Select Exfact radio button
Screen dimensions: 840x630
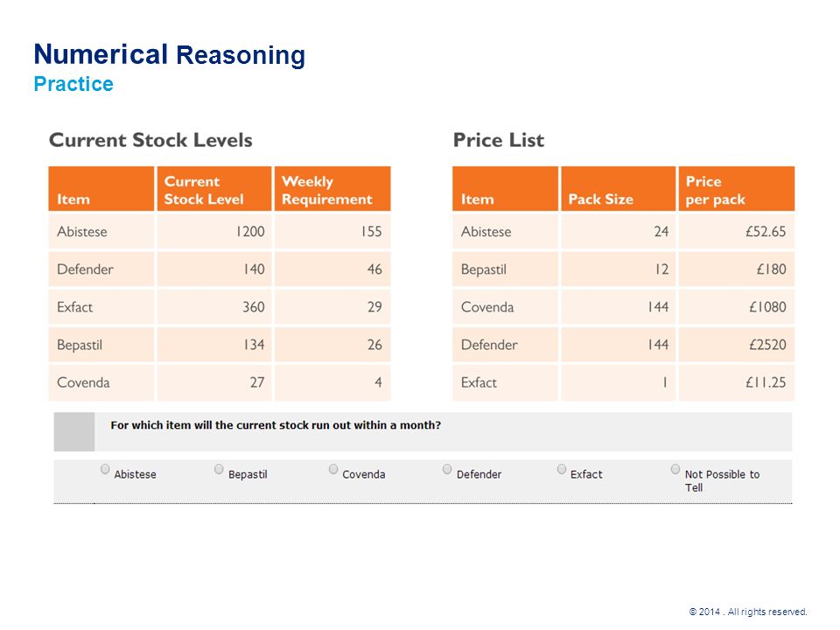(562, 469)
